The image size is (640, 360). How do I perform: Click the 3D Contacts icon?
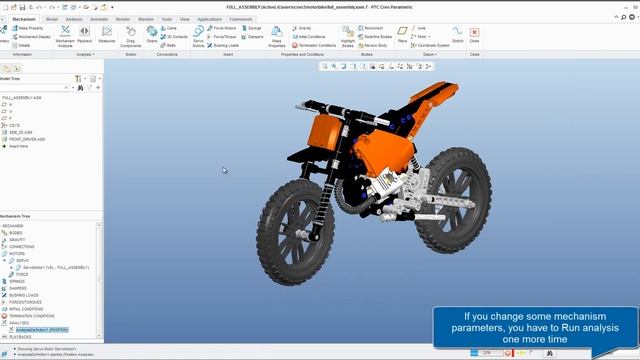coord(174,37)
